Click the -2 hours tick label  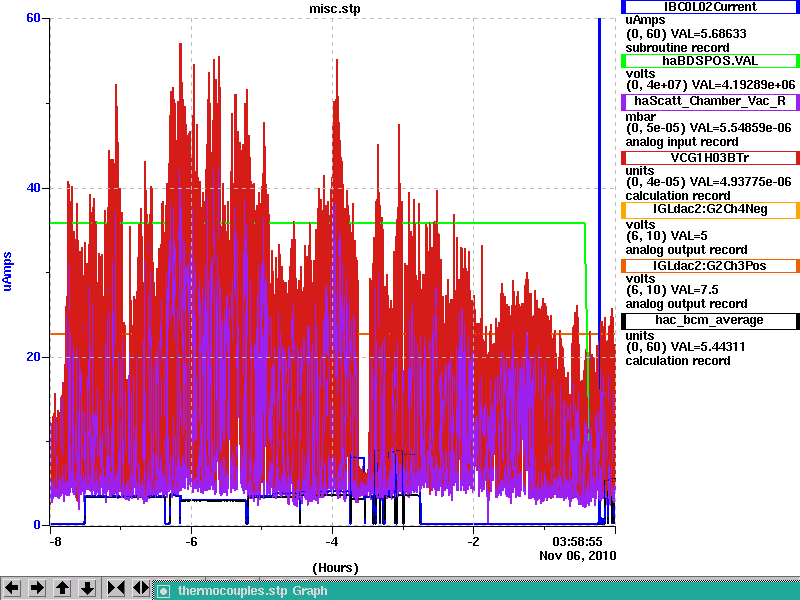[x=473, y=541]
